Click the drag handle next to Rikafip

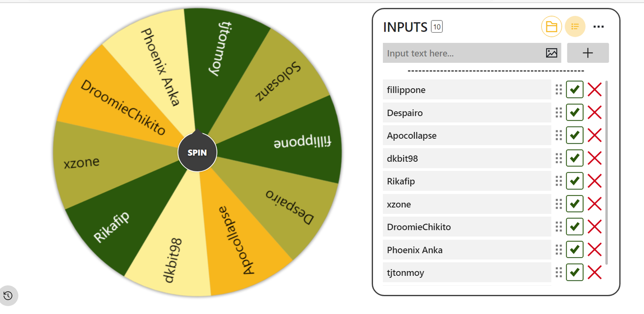click(x=558, y=181)
